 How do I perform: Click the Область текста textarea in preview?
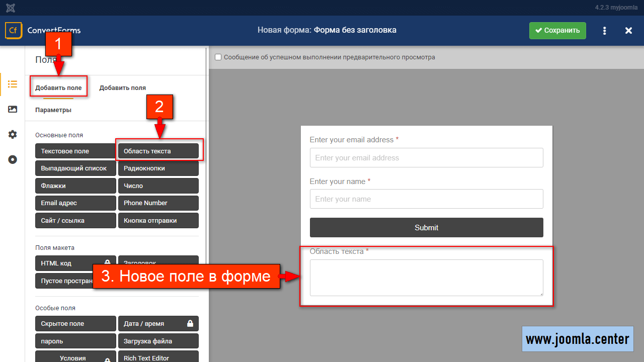[x=426, y=278]
